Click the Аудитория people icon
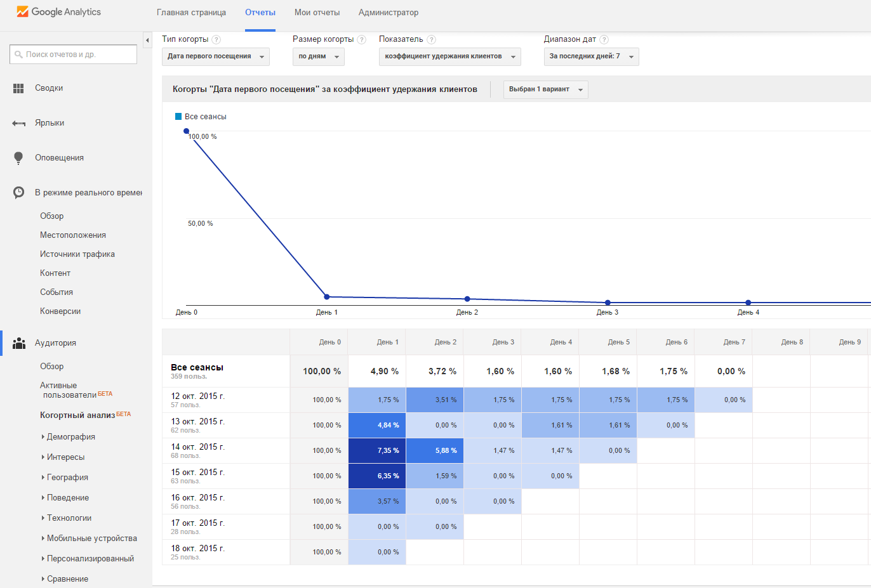871x588 pixels. tap(19, 343)
